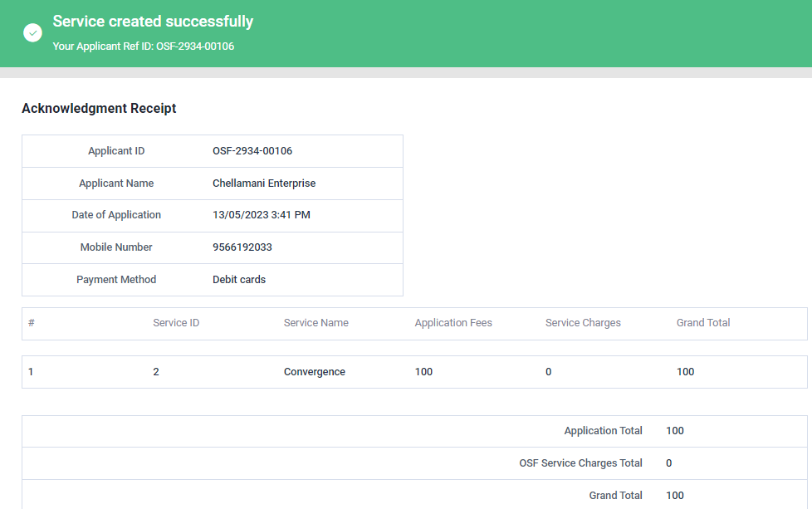
Task: Click the 13/05/2023 3:41 PM application date
Action: click(x=262, y=215)
